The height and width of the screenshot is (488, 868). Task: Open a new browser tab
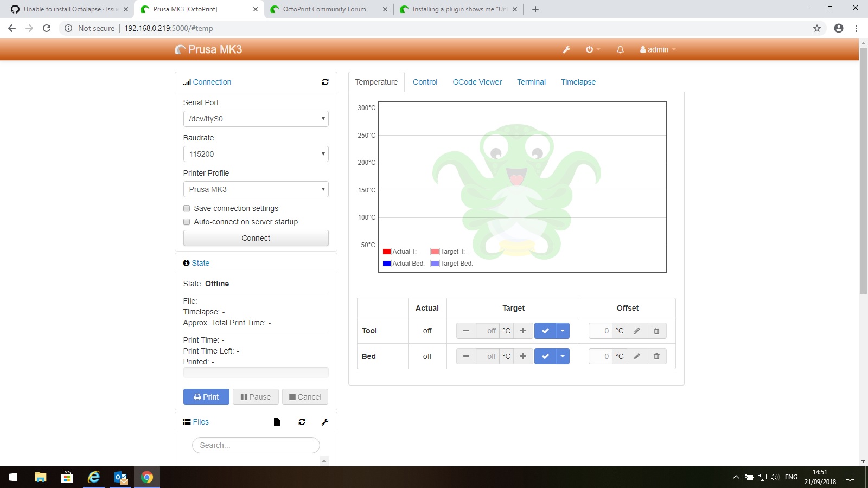coord(535,9)
